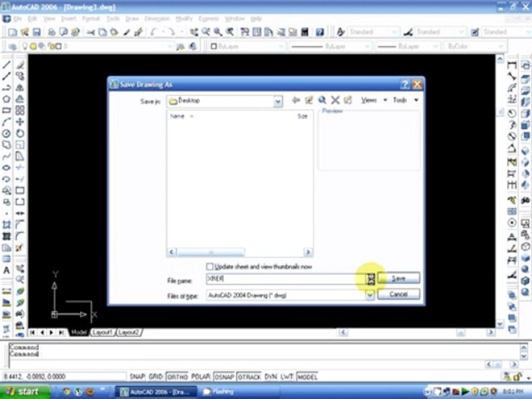The image size is (532, 399).
Task: Open the Tools menu in dialog
Action: 405,100
